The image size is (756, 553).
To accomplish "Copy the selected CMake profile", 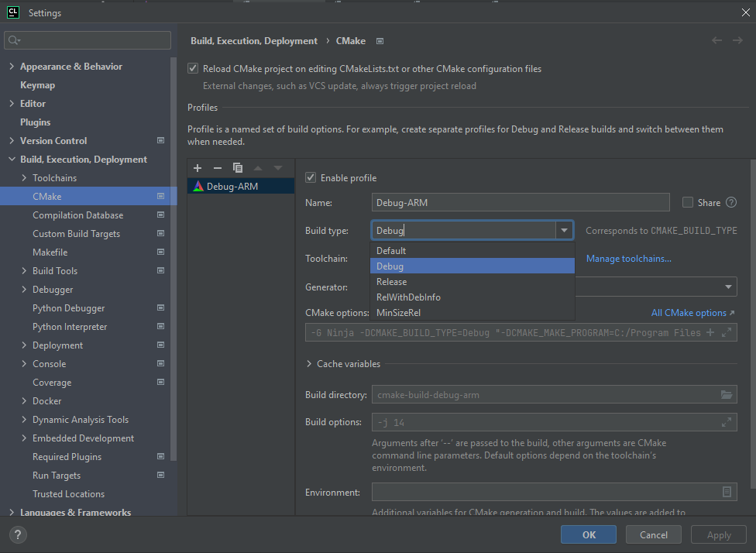I will pos(238,168).
